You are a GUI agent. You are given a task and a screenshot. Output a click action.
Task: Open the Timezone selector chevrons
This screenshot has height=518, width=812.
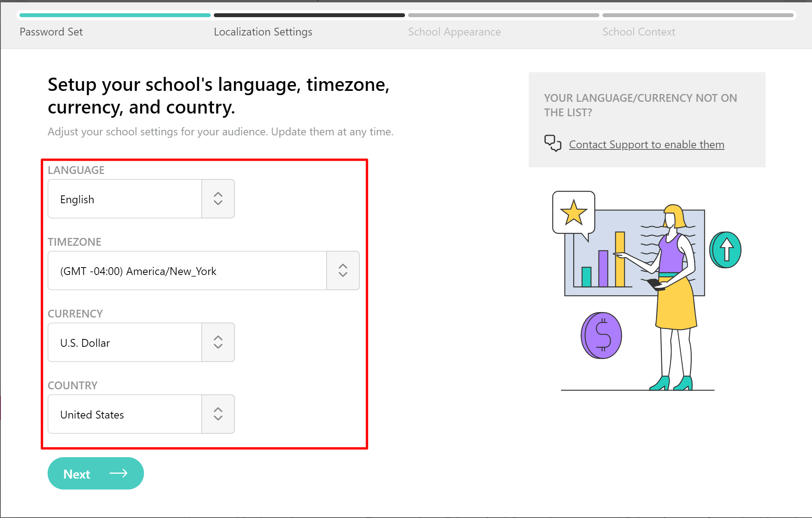coord(343,271)
